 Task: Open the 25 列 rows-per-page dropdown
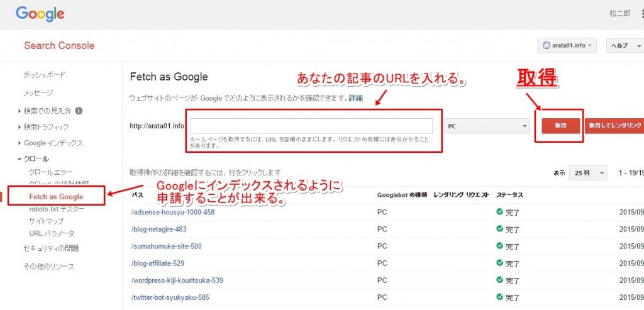(x=588, y=173)
